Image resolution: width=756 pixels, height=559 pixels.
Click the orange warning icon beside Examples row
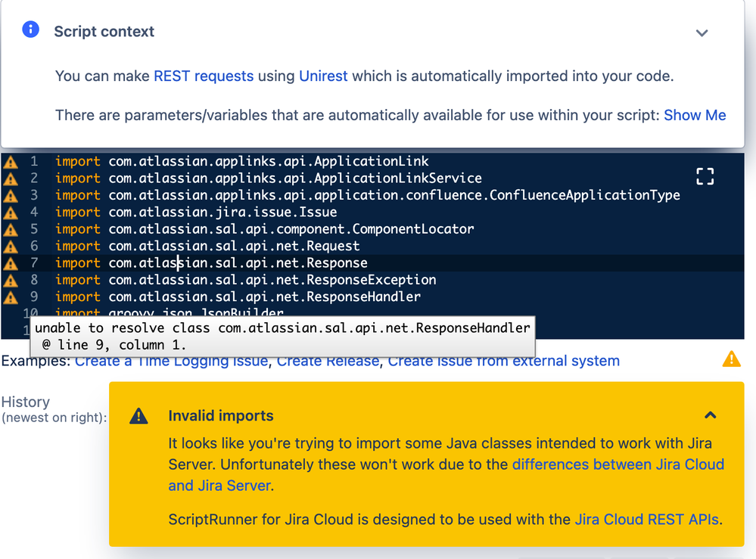732,359
